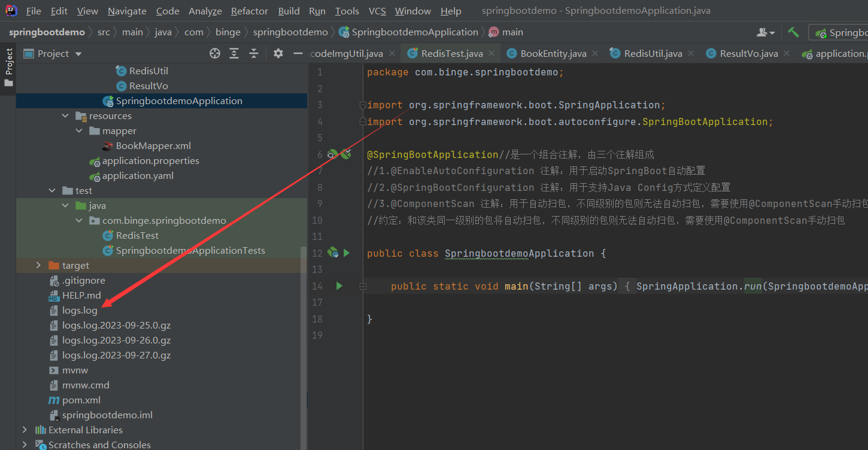Click the binge breadcrumb
The height and width of the screenshot is (450, 868).
pos(227,32)
